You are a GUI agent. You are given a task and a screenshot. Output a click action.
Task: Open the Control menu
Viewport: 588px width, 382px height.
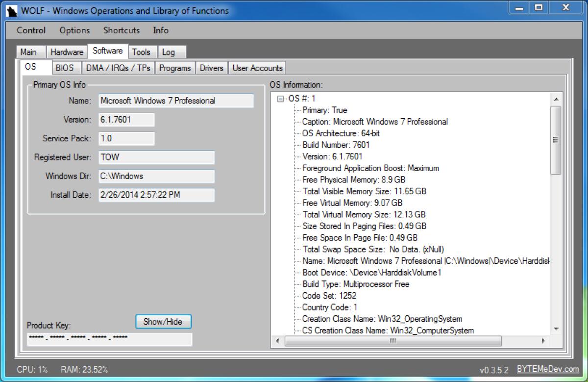tap(31, 30)
